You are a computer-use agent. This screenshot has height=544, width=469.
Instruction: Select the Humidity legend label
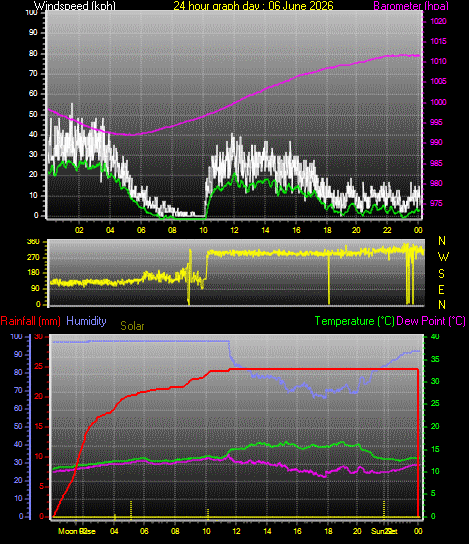click(86, 321)
